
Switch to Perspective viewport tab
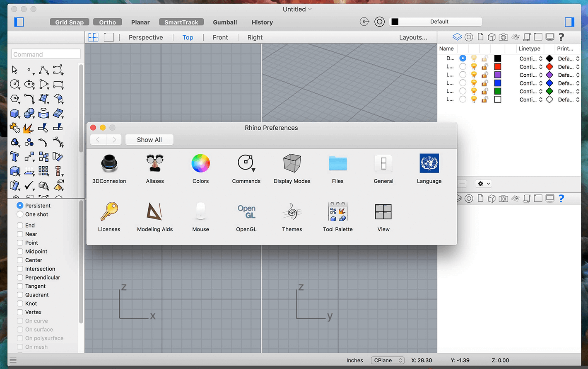point(146,37)
